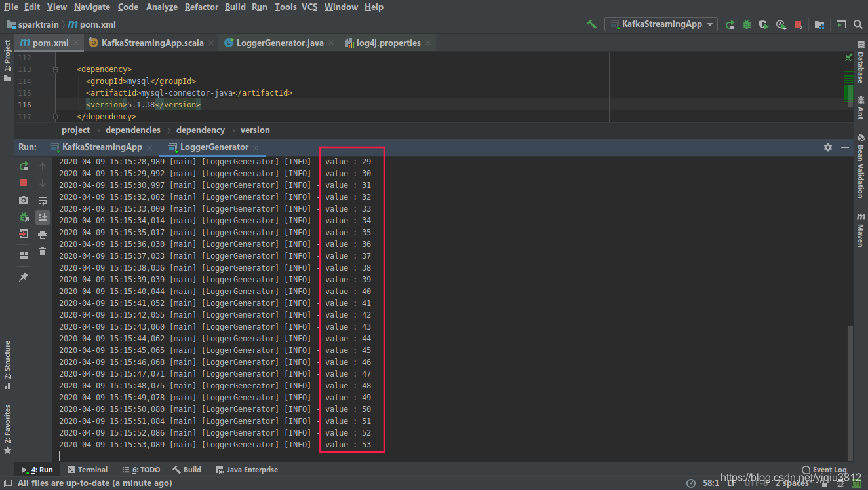Click the Run Anything icon
The width and height of the screenshot is (868, 490).
(841, 24)
